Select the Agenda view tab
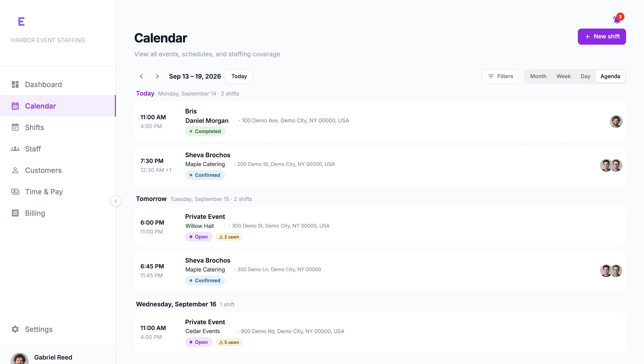The image size is (644, 364). pos(610,76)
